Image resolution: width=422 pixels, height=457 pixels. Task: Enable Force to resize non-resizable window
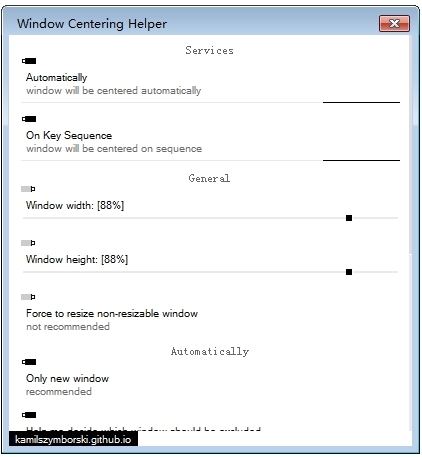tap(28, 297)
